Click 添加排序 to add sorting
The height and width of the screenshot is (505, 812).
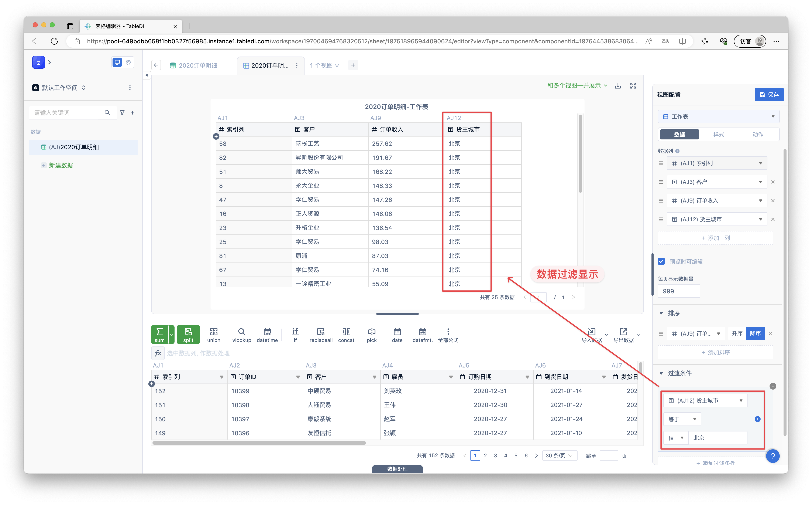[x=716, y=352]
